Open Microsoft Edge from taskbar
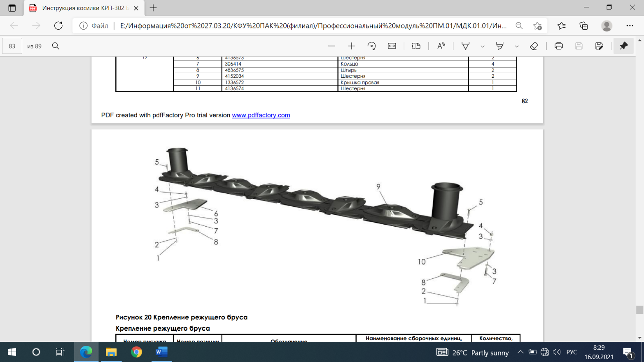This screenshot has width=644, height=362. [x=86, y=352]
